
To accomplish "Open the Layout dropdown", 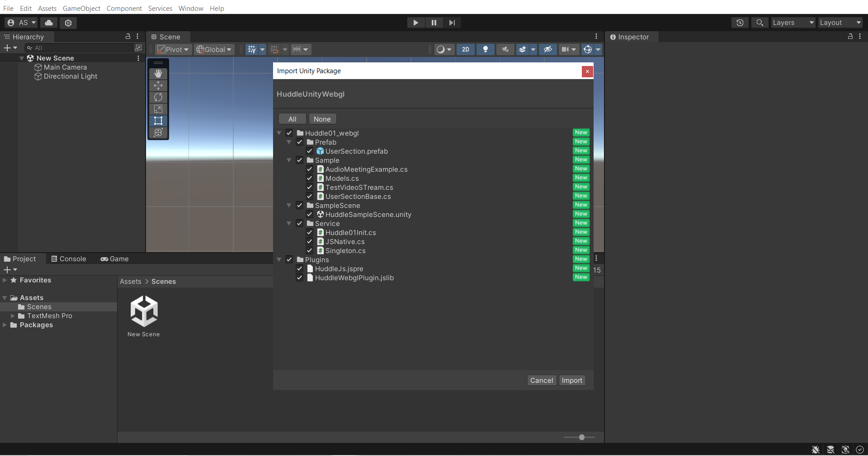I will pos(840,23).
